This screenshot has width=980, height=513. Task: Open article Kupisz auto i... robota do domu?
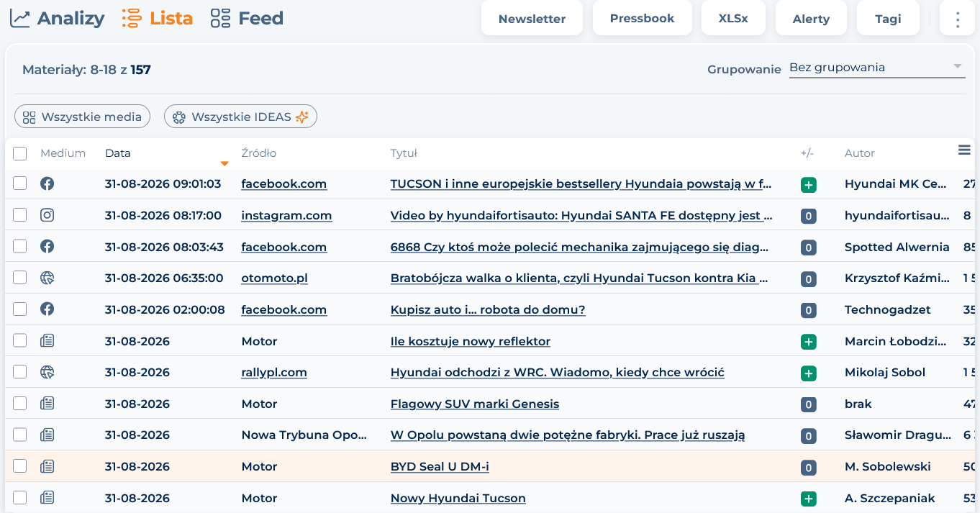[488, 309]
